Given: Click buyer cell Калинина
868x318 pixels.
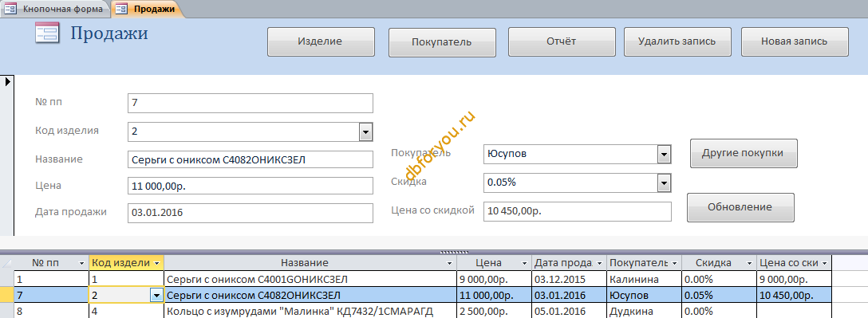Looking at the screenshot, I should (645, 279).
